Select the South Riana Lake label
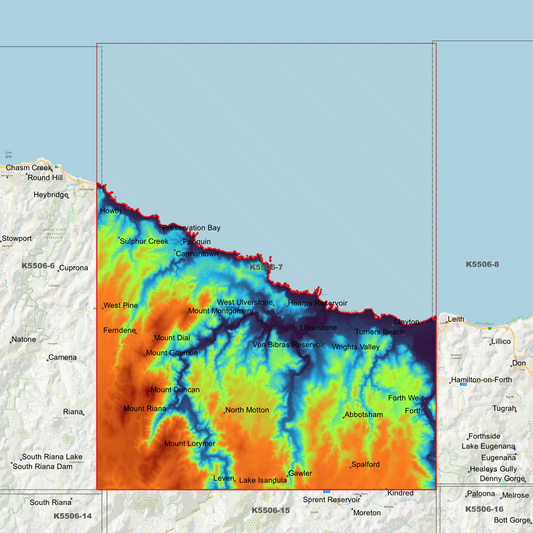Viewport: 533px width, 533px height. coord(52,457)
